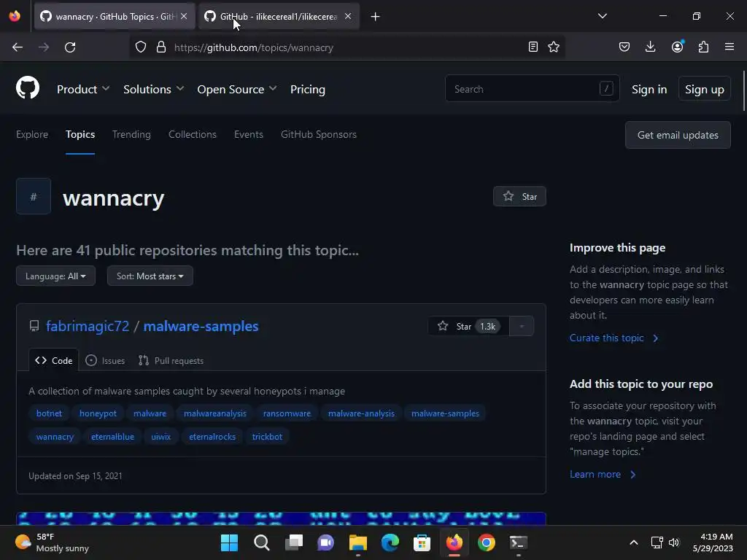Click the page vertical scrollbar

point(743,90)
